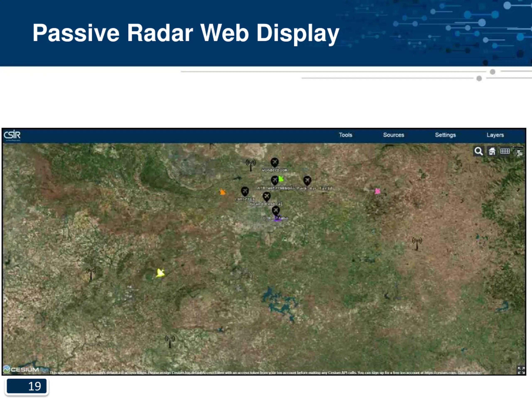This screenshot has height=399, width=532.
Task: Click the Data attribution link
Action: [469, 373]
